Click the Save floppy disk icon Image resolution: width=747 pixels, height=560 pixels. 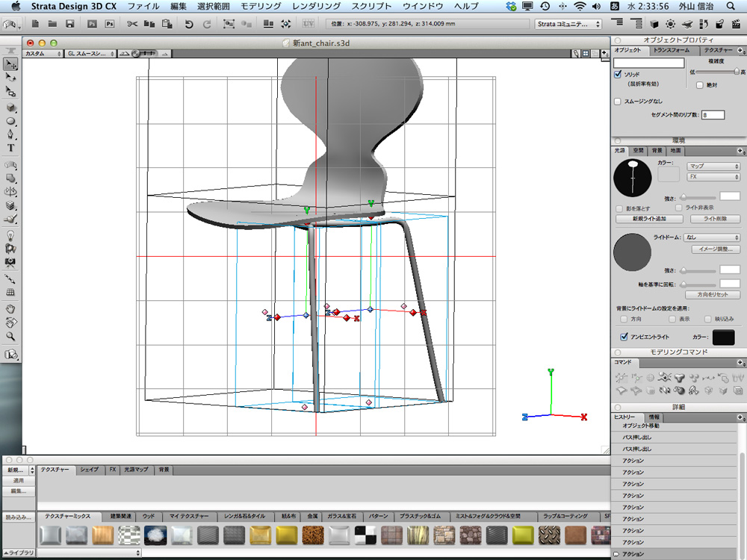(70, 23)
